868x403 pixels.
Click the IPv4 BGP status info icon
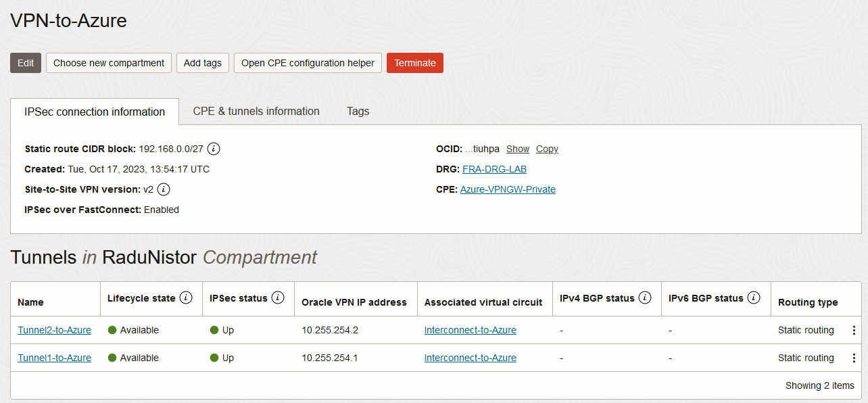coord(645,298)
